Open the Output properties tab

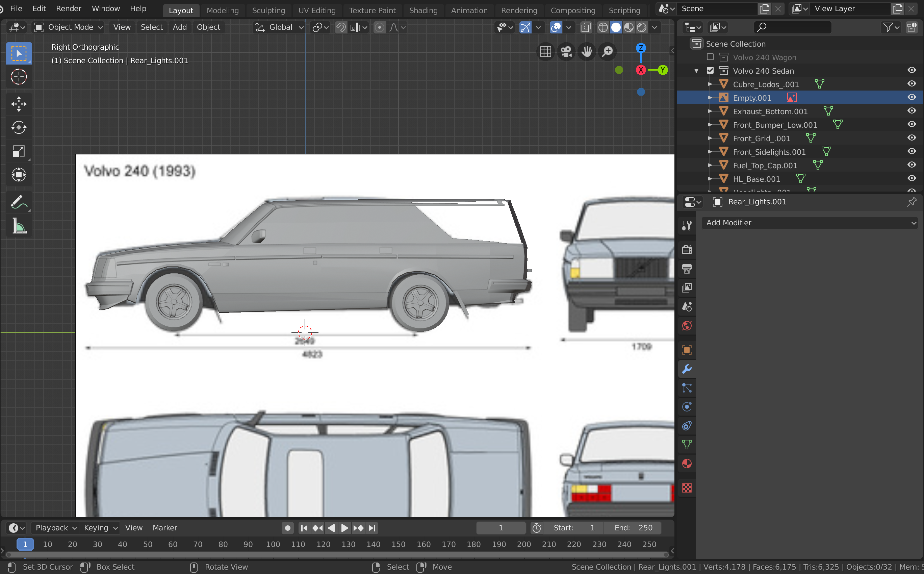click(687, 269)
